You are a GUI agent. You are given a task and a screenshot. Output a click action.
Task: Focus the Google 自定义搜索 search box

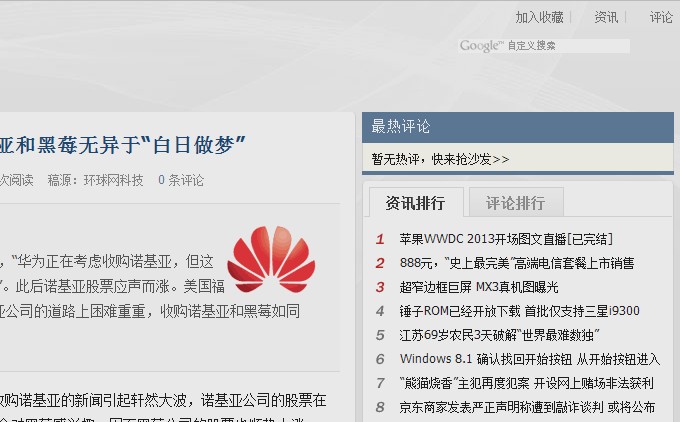point(544,46)
